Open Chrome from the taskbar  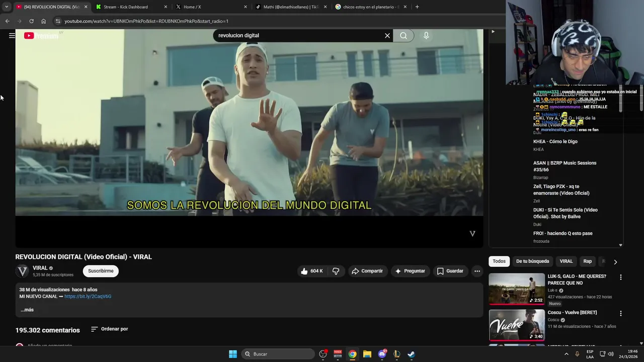[x=353, y=354]
